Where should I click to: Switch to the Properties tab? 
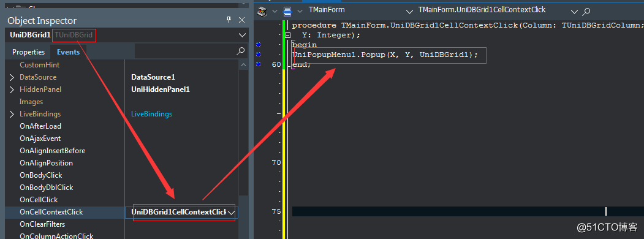click(x=28, y=51)
